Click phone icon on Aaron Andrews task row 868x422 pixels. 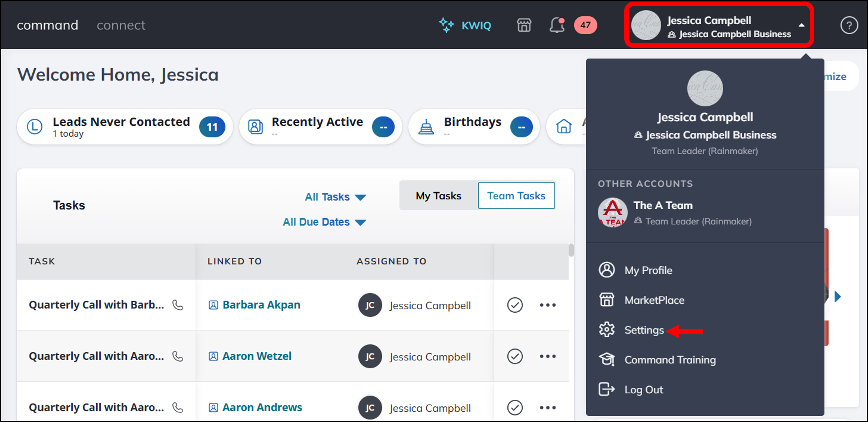(x=177, y=408)
